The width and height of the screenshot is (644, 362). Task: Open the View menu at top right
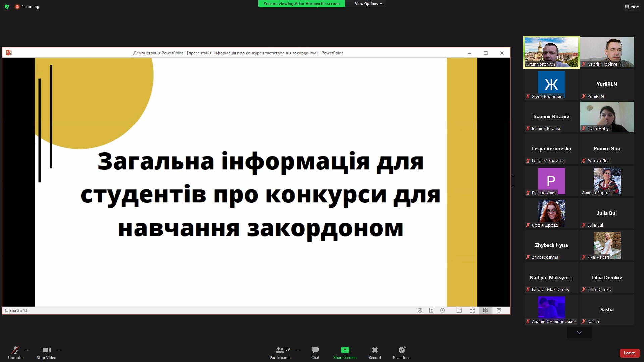click(632, 6)
